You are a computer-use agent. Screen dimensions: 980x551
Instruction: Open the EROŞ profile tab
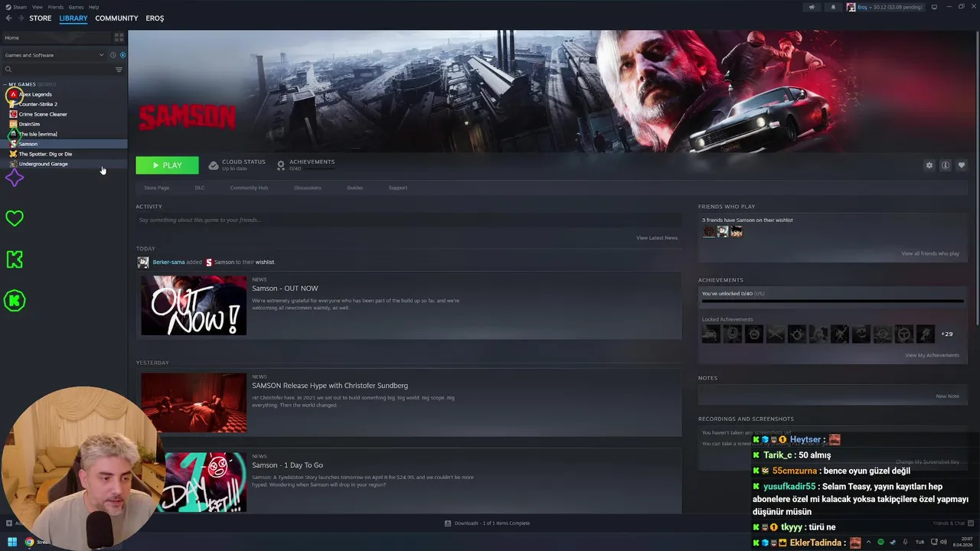(x=155, y=18)
